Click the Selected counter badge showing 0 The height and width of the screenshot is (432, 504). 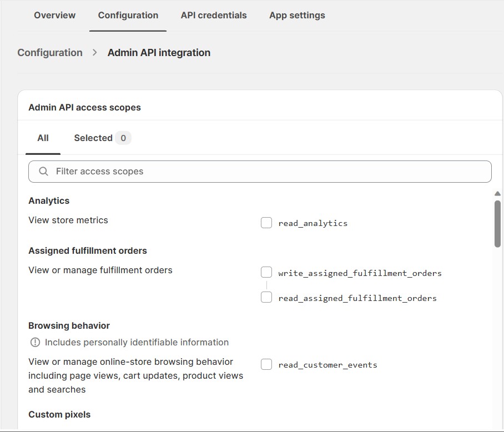click(123, 138)
